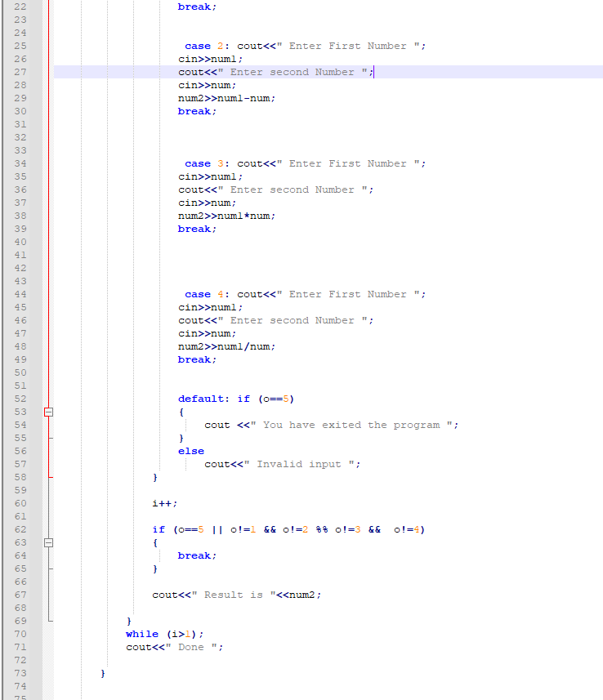Viewport: 603px width, 700px height.
Task: Click the 'num2>>num1/num;' line
Action: pos(227,347)
